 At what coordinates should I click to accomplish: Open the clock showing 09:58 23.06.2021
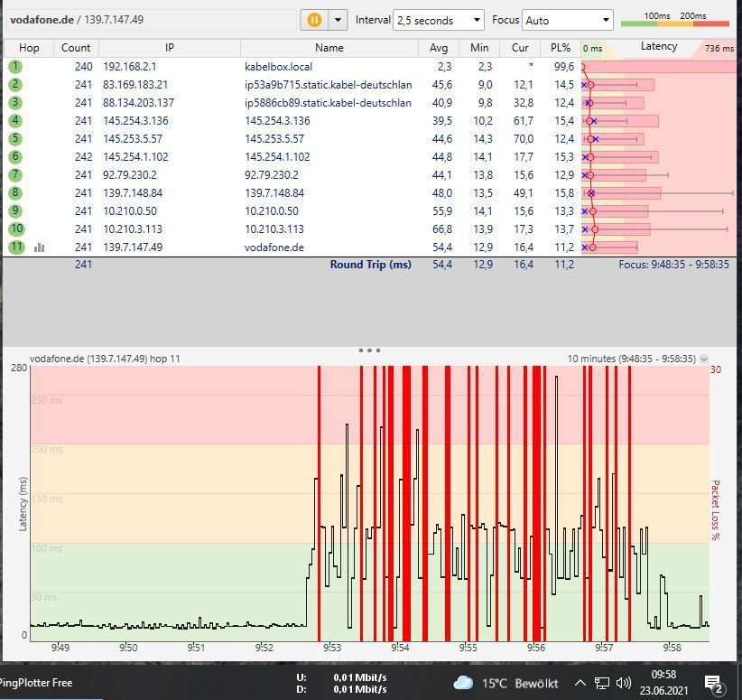coord(663,683)
